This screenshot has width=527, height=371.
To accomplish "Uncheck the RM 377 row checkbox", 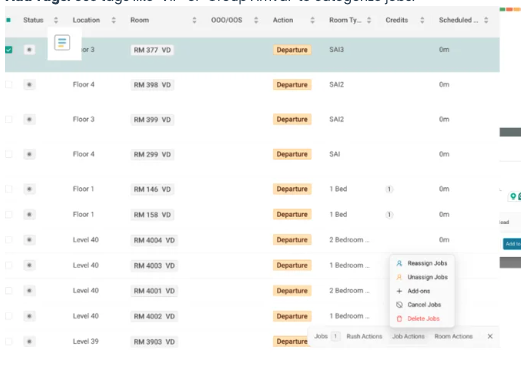I will (x=9, y=50).
